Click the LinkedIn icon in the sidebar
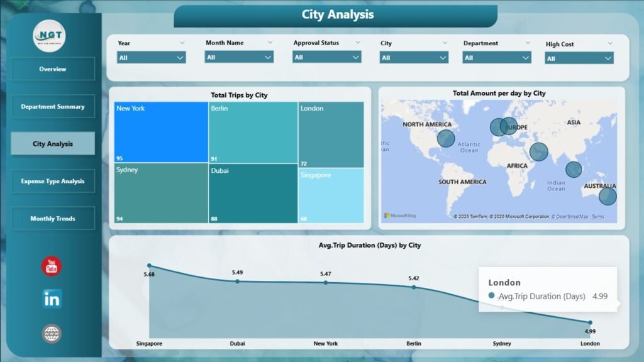 click(x=52, y=299)
